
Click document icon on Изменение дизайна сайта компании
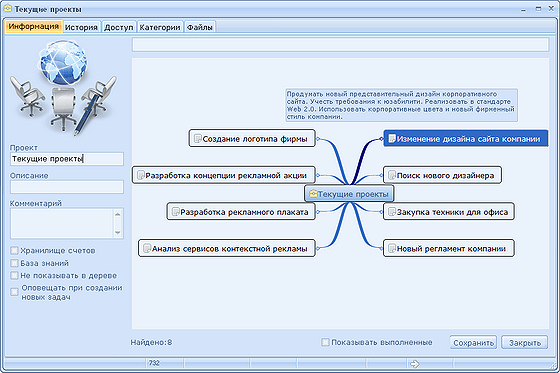pyautogui.click(x=392, y=139)
